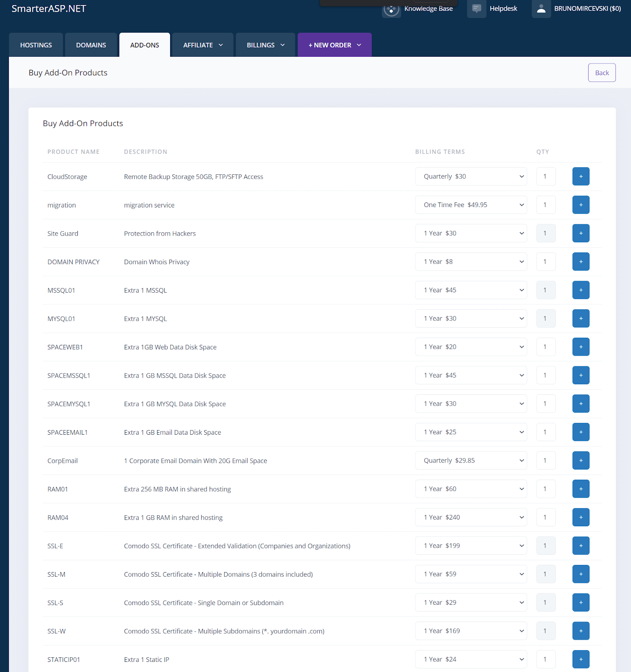The height and width of the screenshot is (672, 631).
Task: Click the SmarterASP.NET logo
Action: click(x=49, y=9)
